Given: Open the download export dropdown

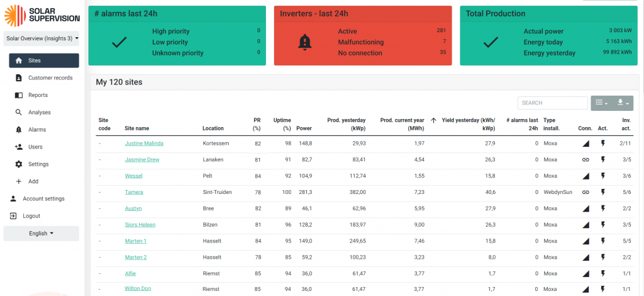Looking at the screenshot, I should point(623,103).
